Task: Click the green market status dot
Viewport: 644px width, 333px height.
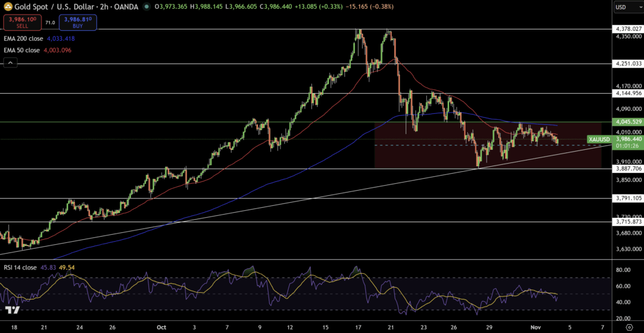Action: click(147, 8)
